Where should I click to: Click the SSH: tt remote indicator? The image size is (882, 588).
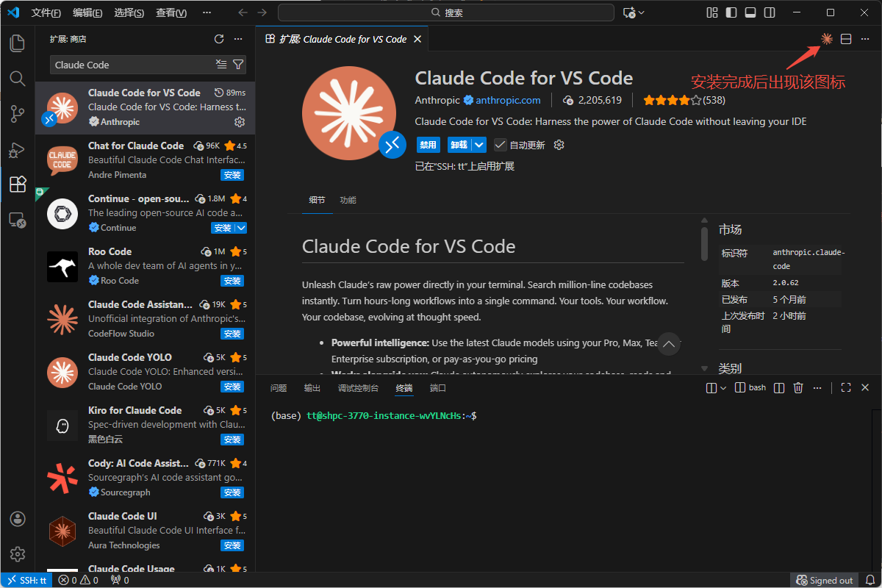[26, 580]
